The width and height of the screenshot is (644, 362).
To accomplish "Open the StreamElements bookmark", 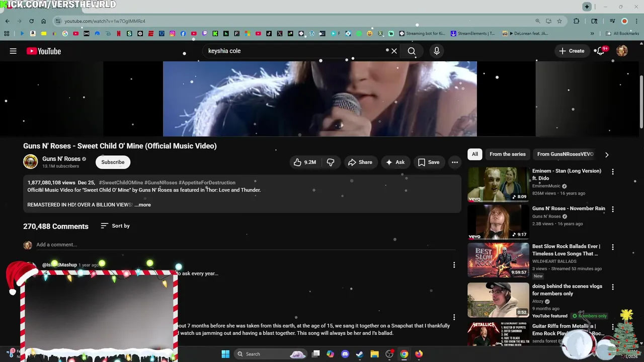I will pos(473,34).
